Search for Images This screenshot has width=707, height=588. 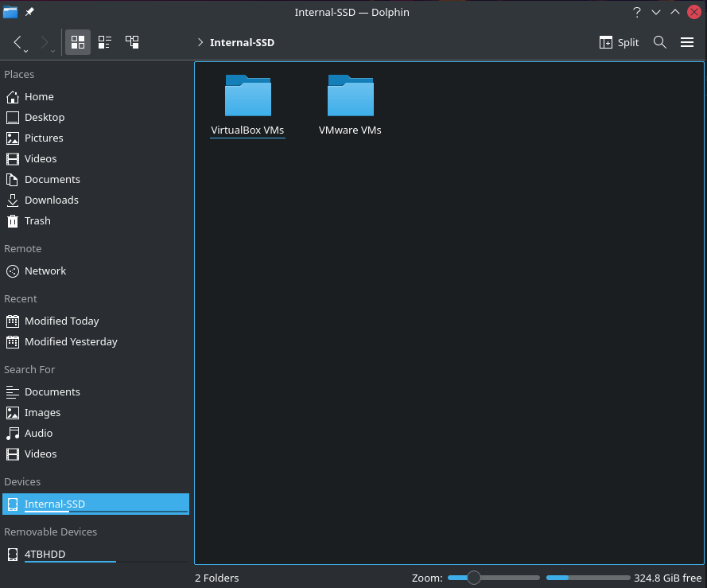tap(95, 413)
